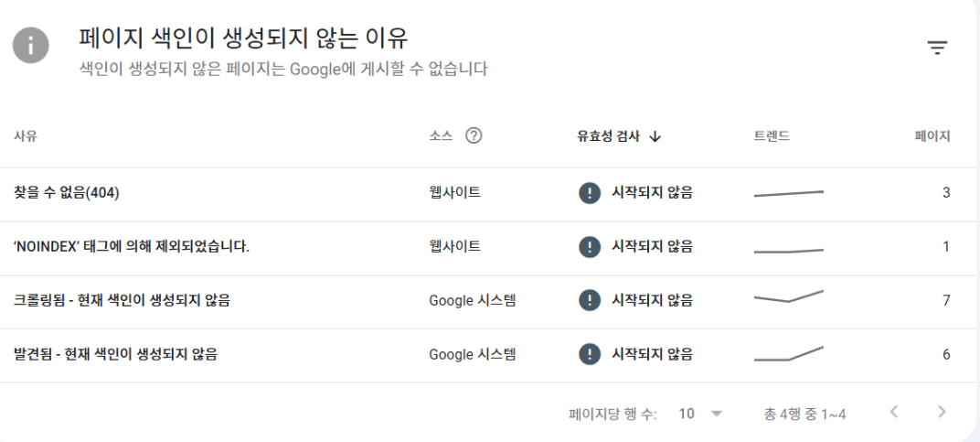Click the 사유 column header

tap(26, 136)
